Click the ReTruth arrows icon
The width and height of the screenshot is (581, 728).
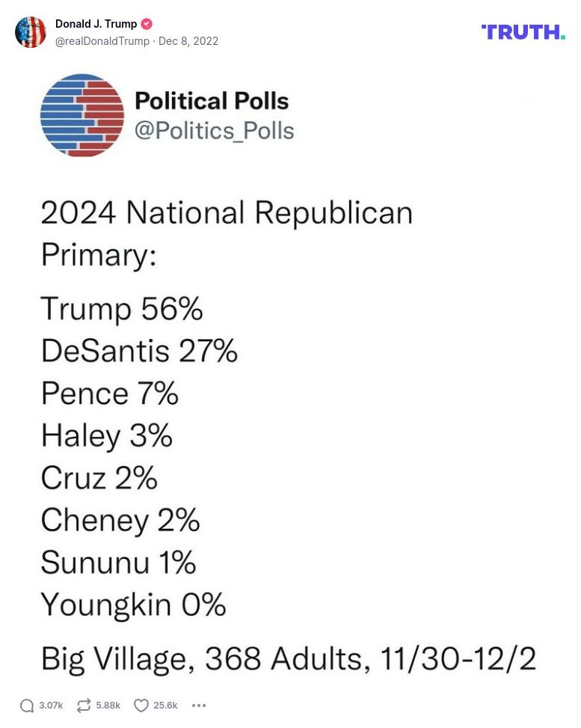point(84,705)
